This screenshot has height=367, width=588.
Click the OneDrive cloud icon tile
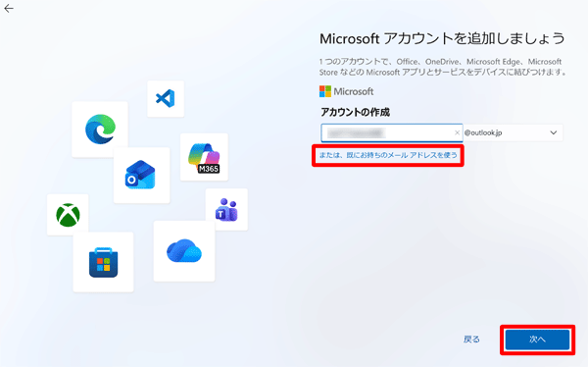[184, 251]
